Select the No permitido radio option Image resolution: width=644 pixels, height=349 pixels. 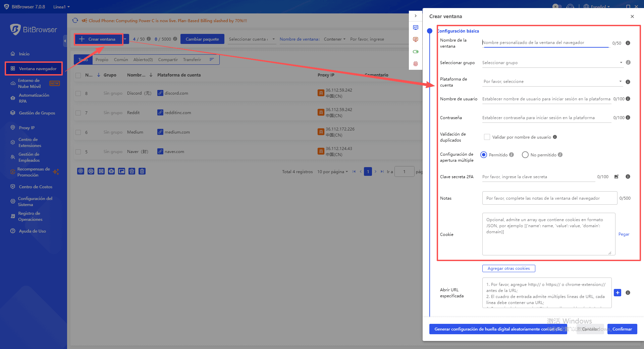525,155
